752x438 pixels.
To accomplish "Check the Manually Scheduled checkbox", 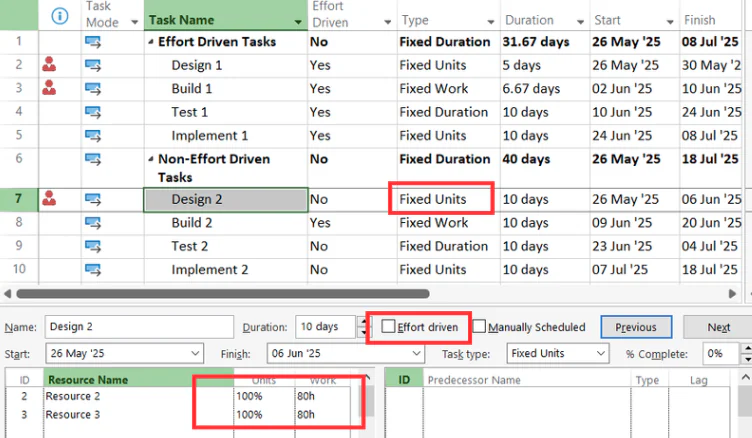I will 479,327.
